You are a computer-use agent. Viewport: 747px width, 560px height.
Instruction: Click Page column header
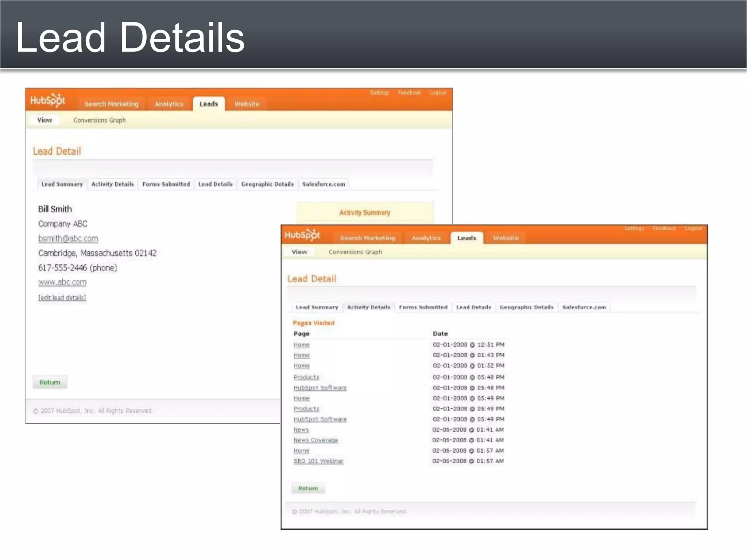(x=301, y=334)
